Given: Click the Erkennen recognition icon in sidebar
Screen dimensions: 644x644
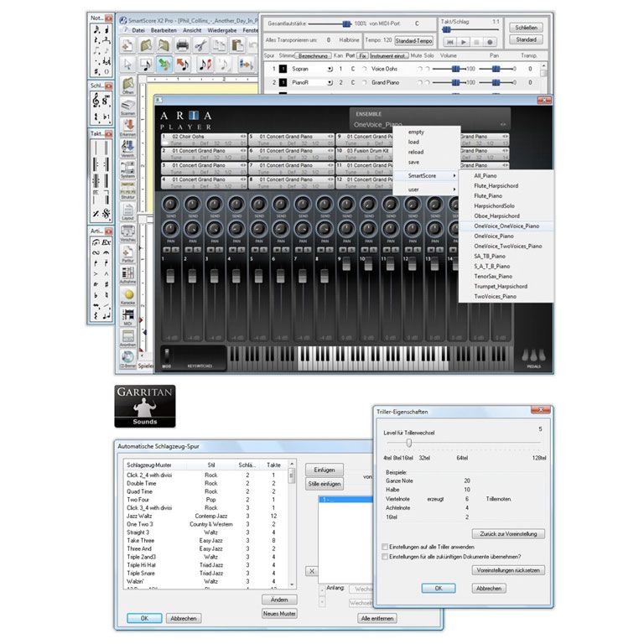Looking at the screenshot, I should [x=127, y=127].
